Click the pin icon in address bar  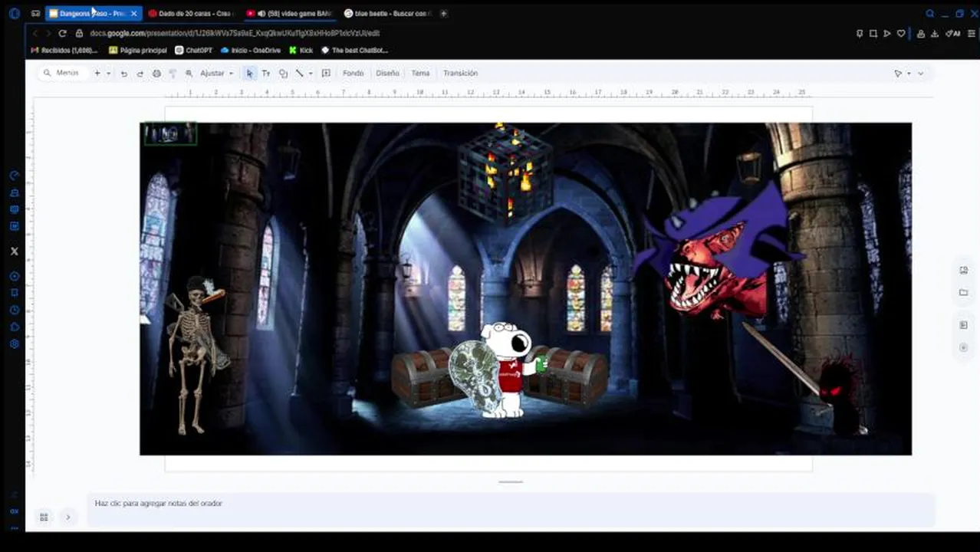pyautogui.click(x=860, y=34)
